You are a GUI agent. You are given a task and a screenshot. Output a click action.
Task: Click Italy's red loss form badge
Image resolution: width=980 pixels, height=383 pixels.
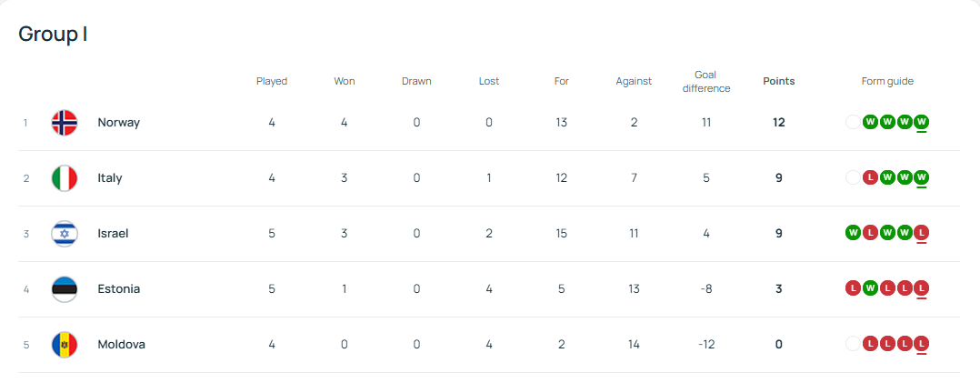870,177
